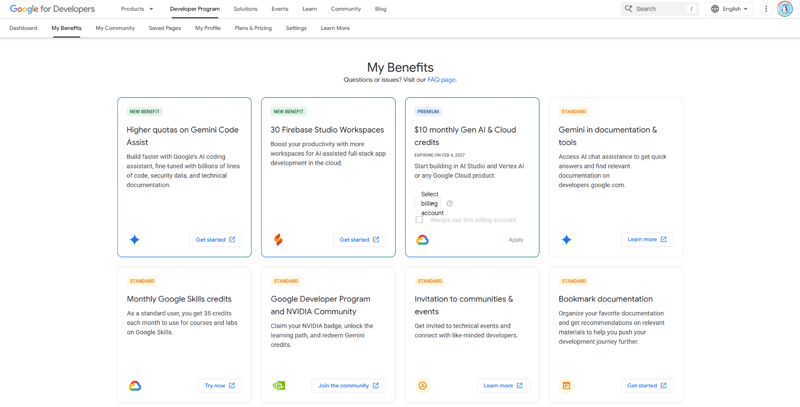Open the Select billing account dropdown
800x407 pixels.
click(429, 204)
